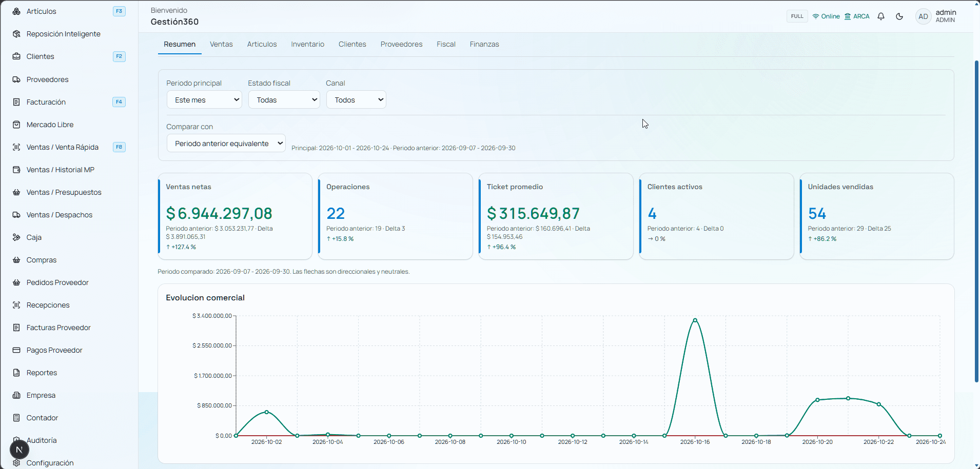The height and width of the screenshot is (469, 980).
Task: Click the Ventas / Despachos truck icon
Action: [16, 215]
